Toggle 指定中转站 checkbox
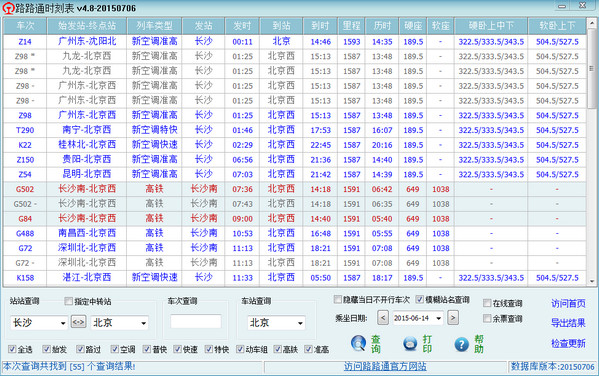This screenshot has width=599, height=376. tap(68, 301)
